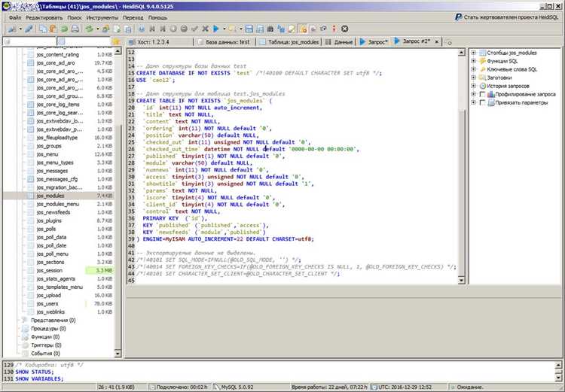The width and height of the screenshot is (565, 392).
Task: Enable the Привязать параметры checkbox
Action: [x=482, y=103]
